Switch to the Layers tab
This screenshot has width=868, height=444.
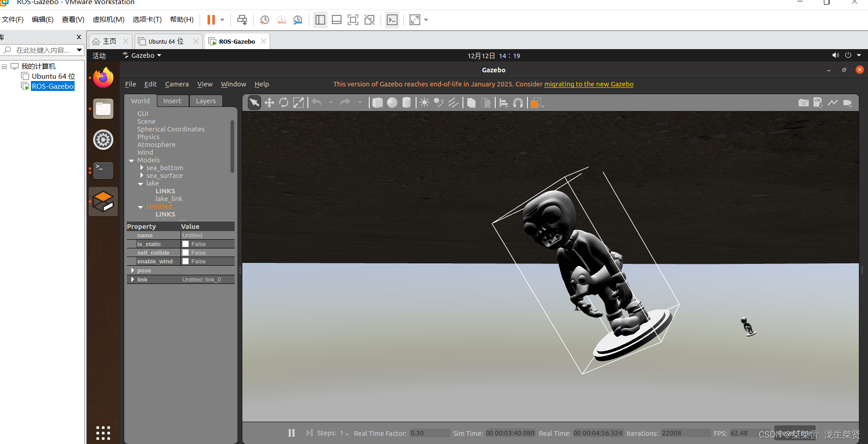tap(206, 101)
